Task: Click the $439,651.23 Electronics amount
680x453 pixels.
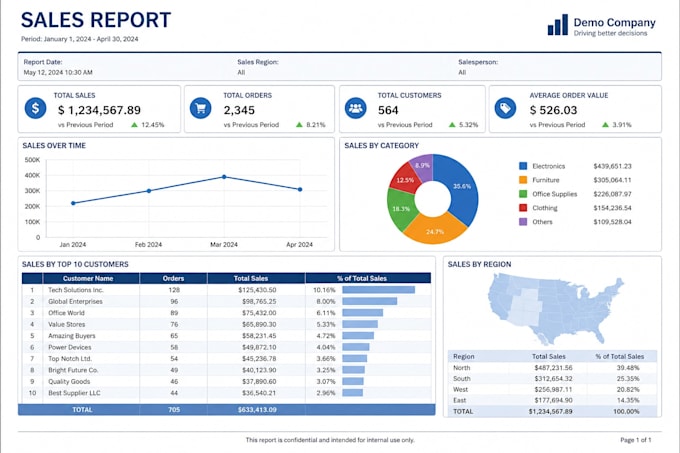Action: tap(612, 166)
